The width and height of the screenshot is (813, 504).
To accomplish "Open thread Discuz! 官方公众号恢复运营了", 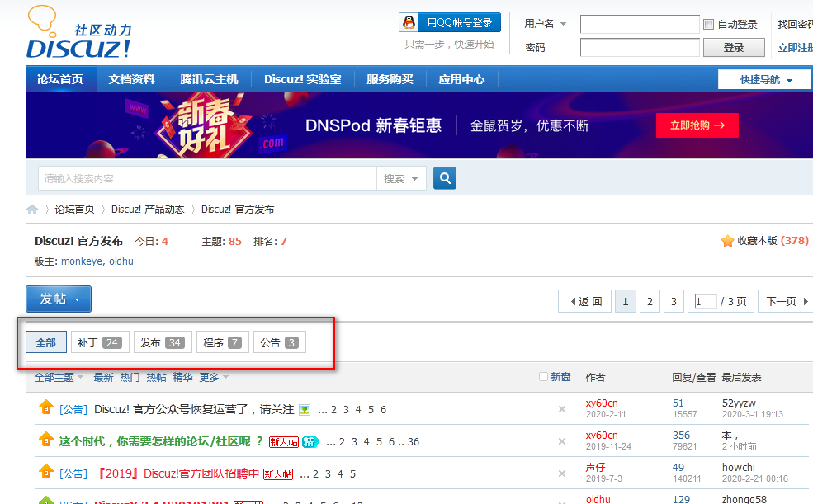I will (194, 410).
